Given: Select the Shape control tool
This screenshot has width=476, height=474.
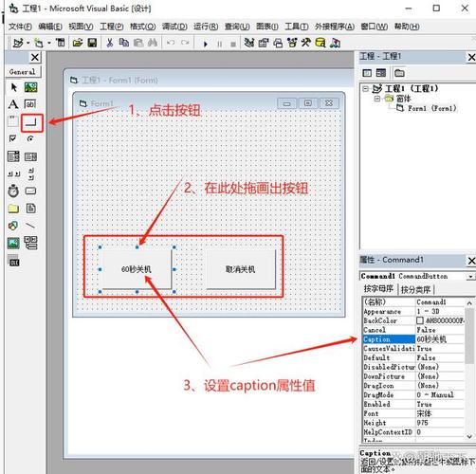Looking at the screenshot, I should (13, 226).
